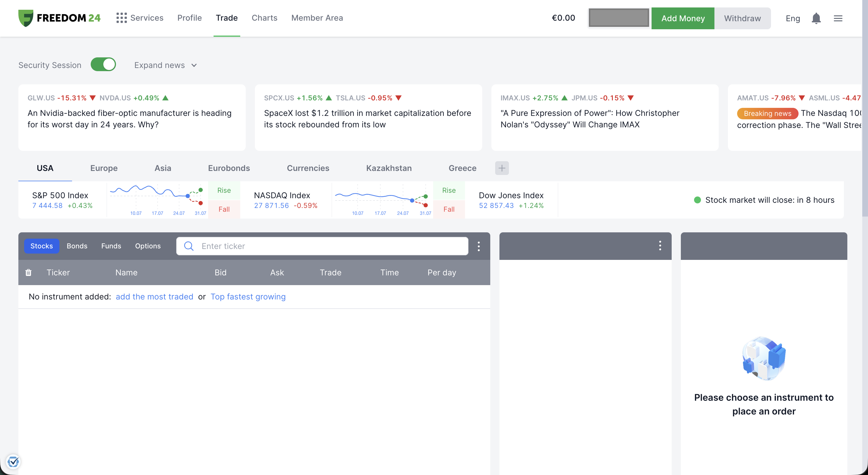Open the notifications bell
868x475 pixels.
816,18
